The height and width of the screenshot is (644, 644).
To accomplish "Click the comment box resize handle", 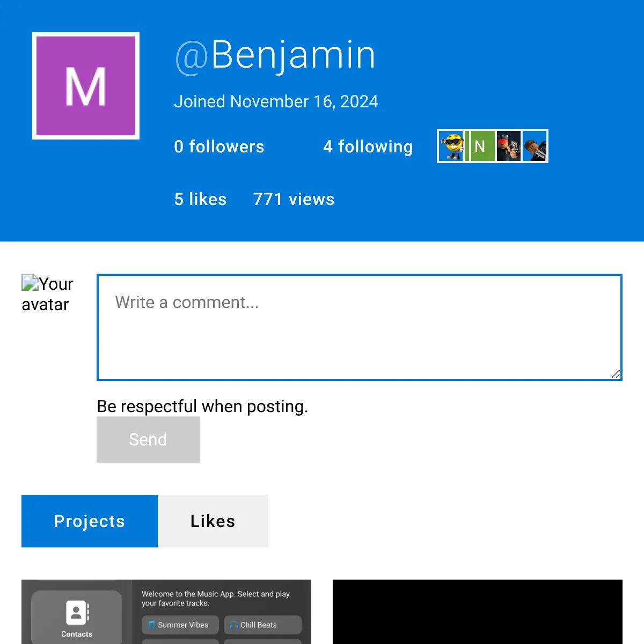I will pos(616,374).
